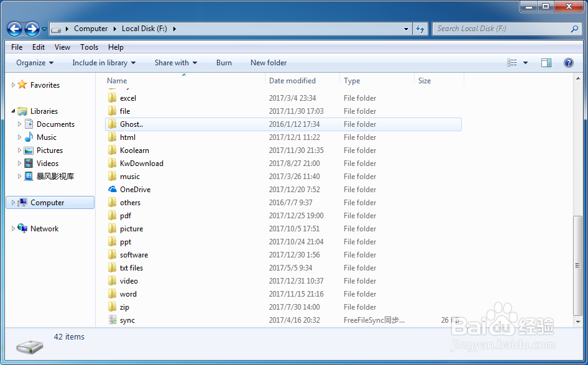Open the blue Help question mark icon
The width and height of the screenshot is (588, 365).
(x=569, y=63)
